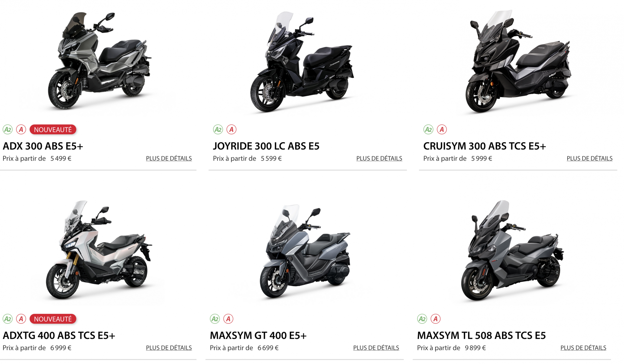The image size is (624, 364).
Task: Open Plus de détails for ADXTG 400
Action: click(x=169, y=348)
